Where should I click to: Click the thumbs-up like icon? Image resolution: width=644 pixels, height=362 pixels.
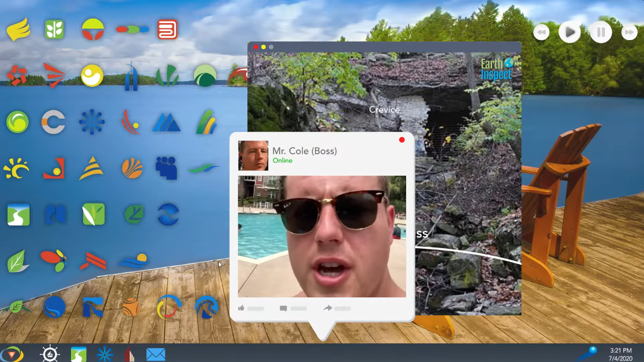click(x=241, y=308)
